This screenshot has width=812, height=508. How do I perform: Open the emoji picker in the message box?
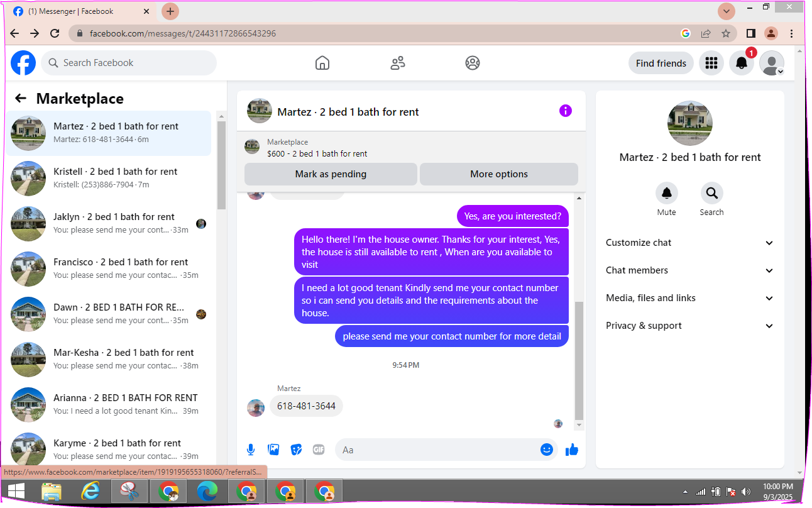547,450
